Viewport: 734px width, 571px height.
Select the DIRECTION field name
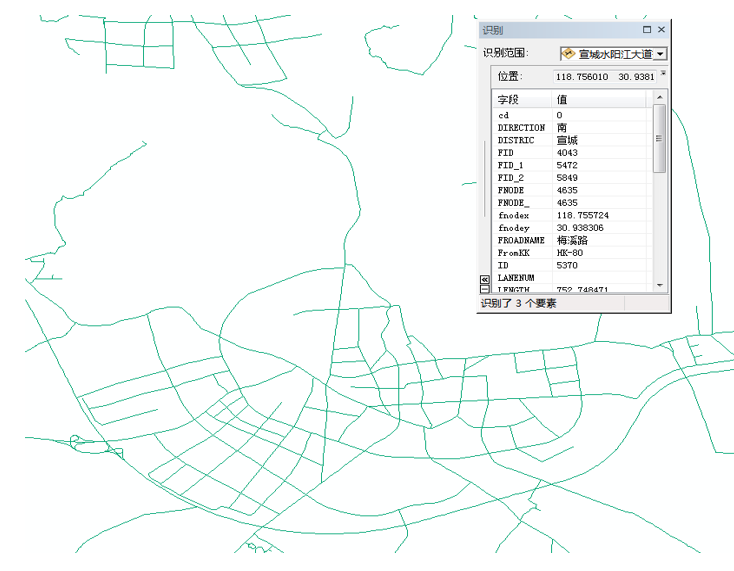pos(521,128)
